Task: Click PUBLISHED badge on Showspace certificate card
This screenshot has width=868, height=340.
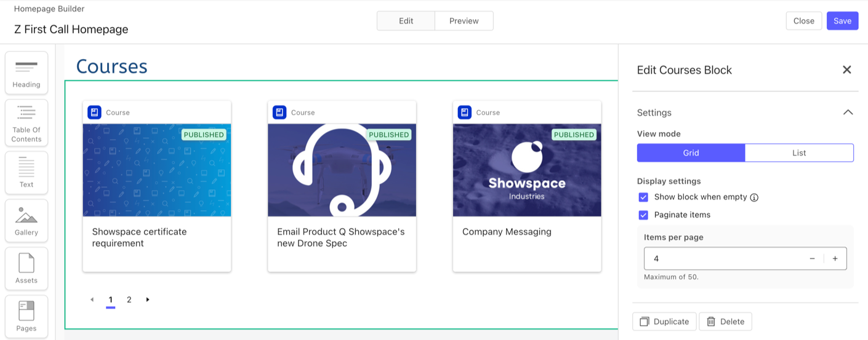Action: (x=204, y=135)
